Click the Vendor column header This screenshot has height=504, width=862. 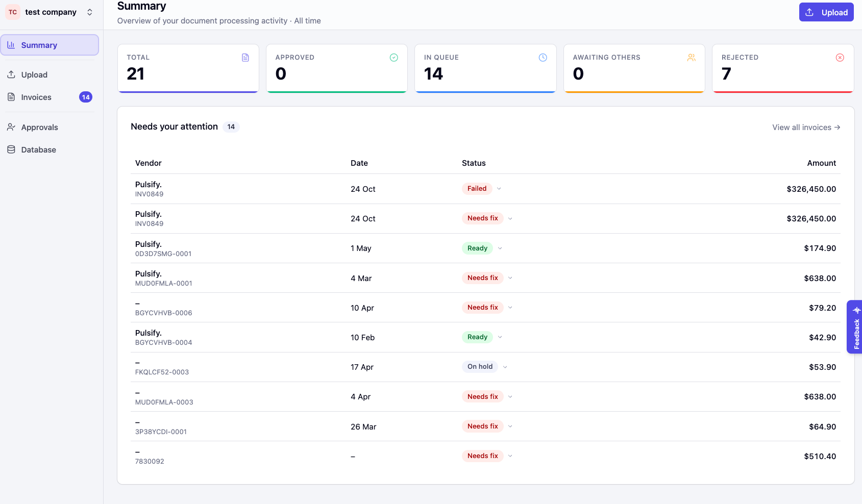[148, 163]
